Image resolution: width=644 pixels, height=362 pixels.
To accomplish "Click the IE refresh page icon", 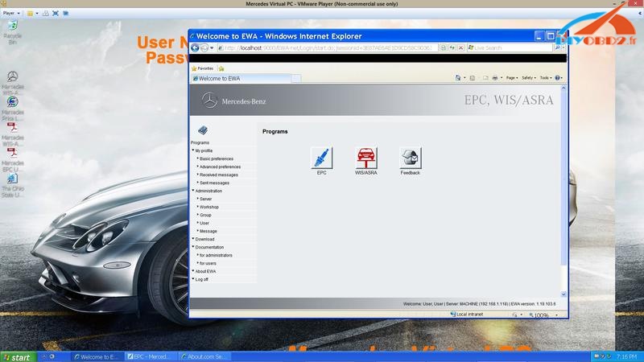I will click(x=453, y=48).
